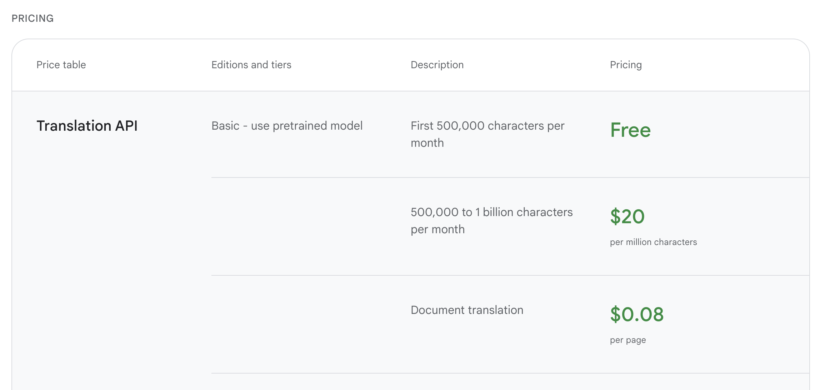The width and height of the screenshot is (820, 390).
Task: Click the 'Translation API' row title
Action: pos(87,126)
